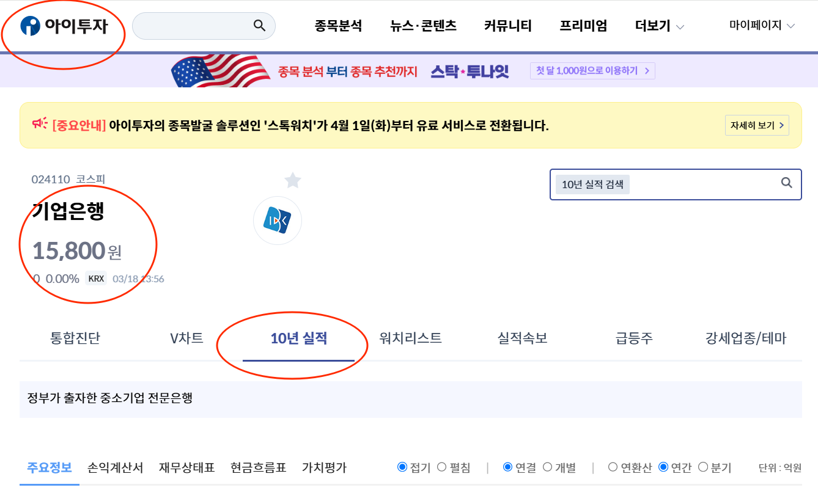818x504 pixels.
Task: Open the 프리미엄 menu
Action: tap(583, 26)
